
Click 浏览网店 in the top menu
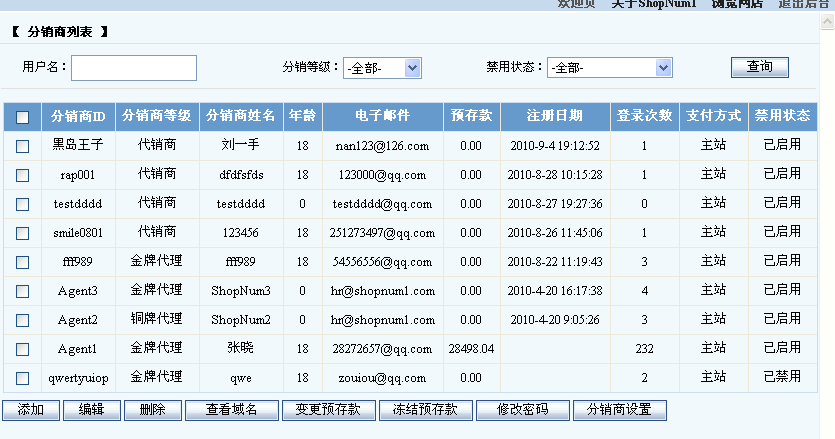tap(737, 4)
